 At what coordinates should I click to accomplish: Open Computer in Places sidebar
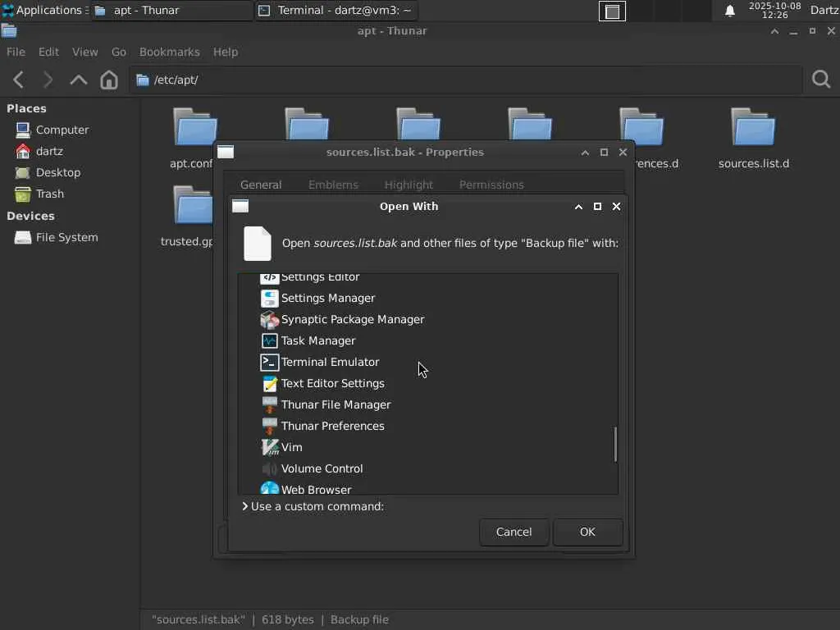(x=52, y=130)
